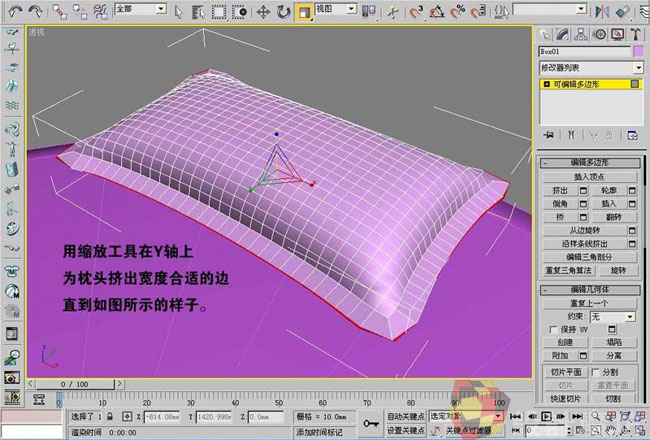
Task: Open settings box next to 插入
Action: [632, 204]
